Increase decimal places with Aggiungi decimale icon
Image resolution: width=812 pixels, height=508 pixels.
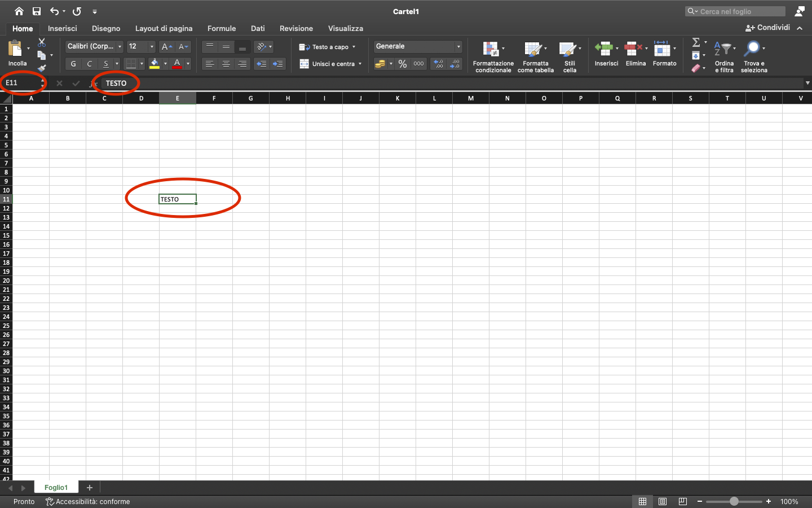coord(438,64)
